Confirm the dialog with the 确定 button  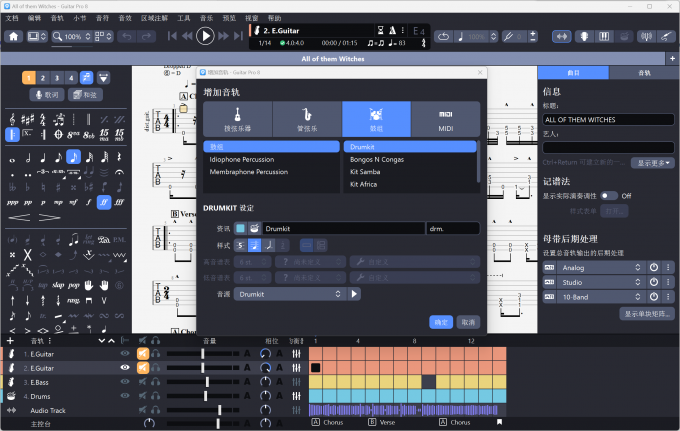click(x=441, y=322)
